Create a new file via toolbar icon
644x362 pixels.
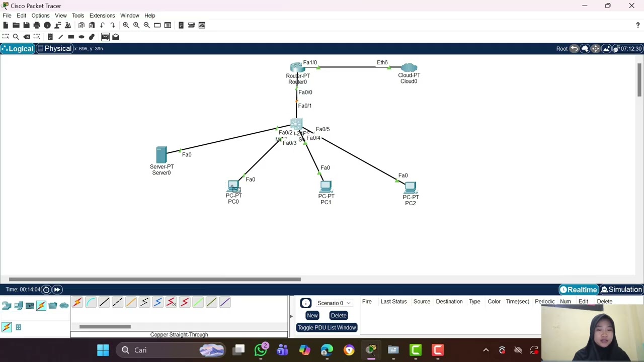pos(6,25)
